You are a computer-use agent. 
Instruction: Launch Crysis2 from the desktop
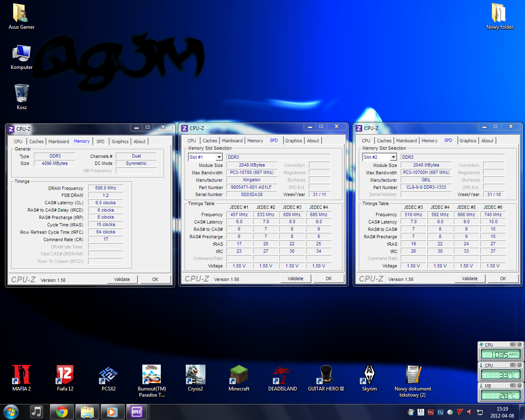click(x=195, y=375)
